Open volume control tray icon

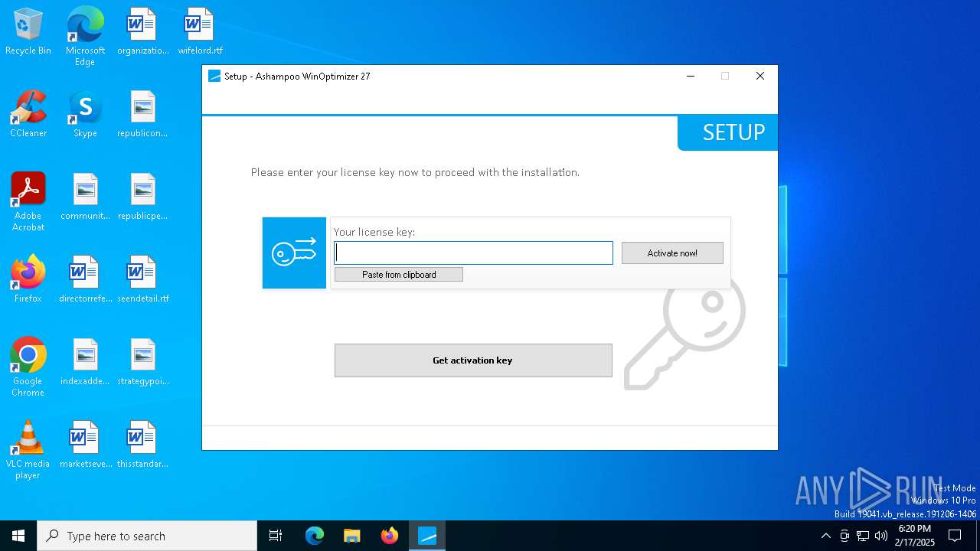click(x=881, y=536)
